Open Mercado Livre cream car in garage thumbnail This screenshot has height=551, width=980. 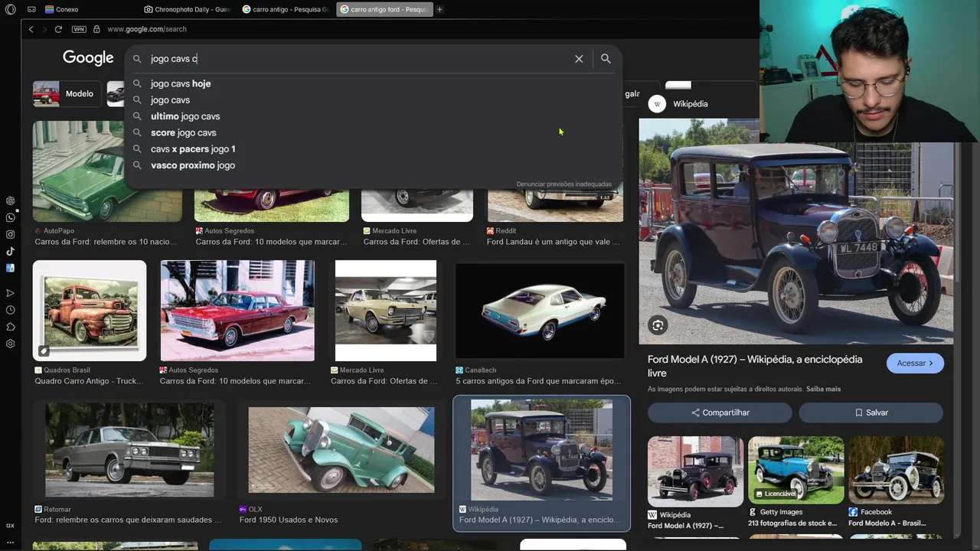[386, 311]
